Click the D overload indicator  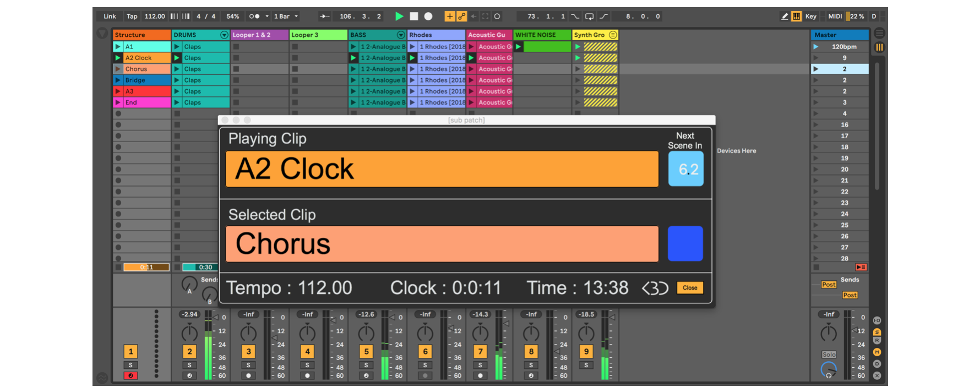(874, 17)
